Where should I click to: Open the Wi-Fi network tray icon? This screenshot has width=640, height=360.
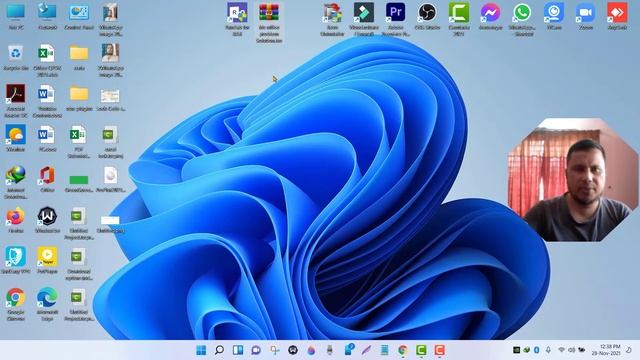point(562,350)
